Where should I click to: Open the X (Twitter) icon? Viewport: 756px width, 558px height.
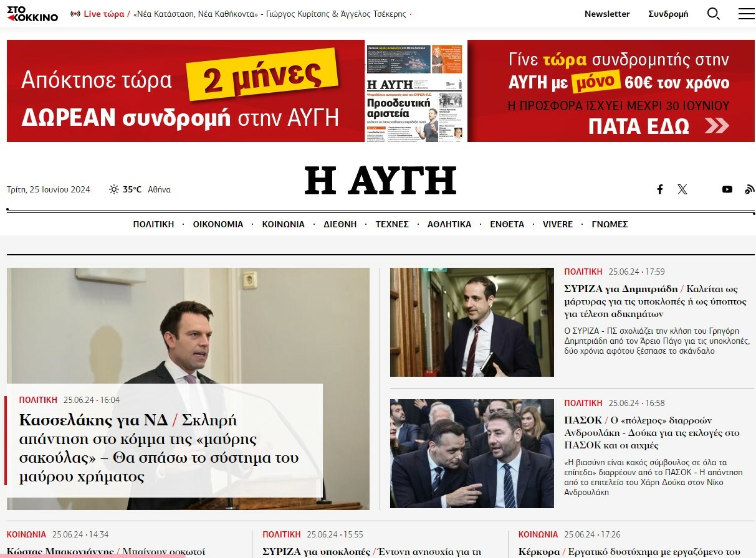tap(682, 189)
